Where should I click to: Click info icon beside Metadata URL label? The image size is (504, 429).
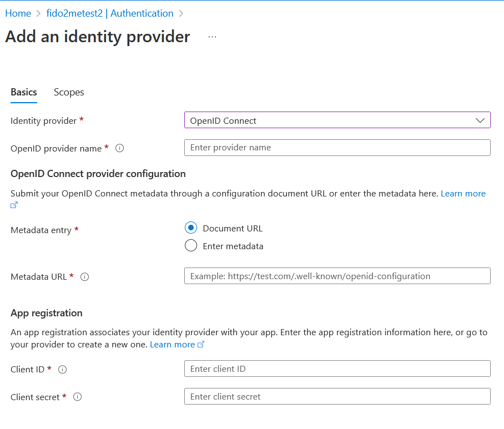coord(85,276)
